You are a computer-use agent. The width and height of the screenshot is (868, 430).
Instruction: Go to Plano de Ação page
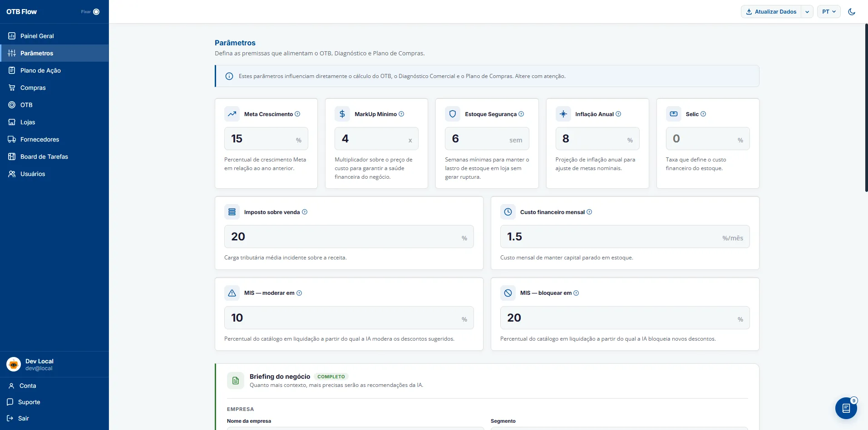click(x=54, y=70)
